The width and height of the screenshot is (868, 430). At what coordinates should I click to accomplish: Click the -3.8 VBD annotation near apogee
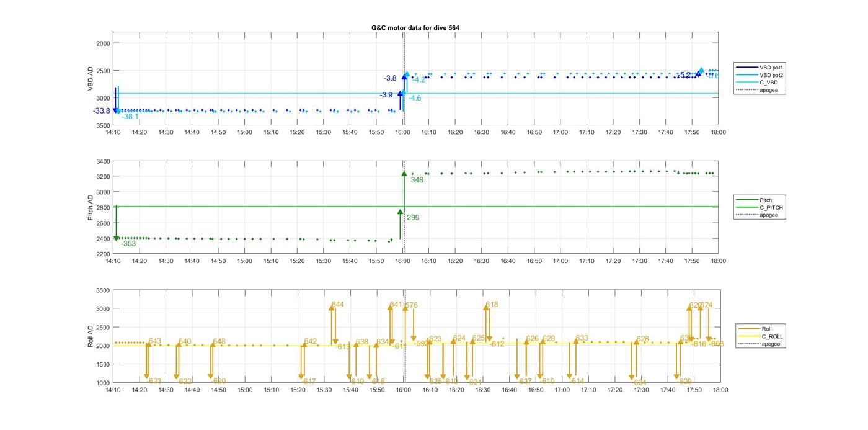click(390, 78)
